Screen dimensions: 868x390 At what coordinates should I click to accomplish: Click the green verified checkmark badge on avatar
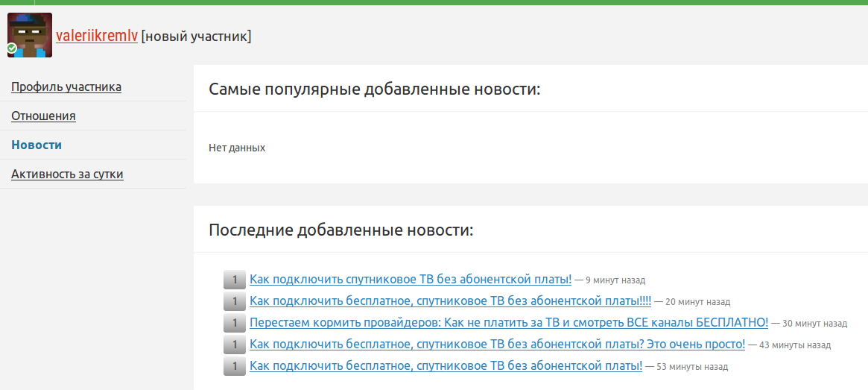tap(12, 48)
